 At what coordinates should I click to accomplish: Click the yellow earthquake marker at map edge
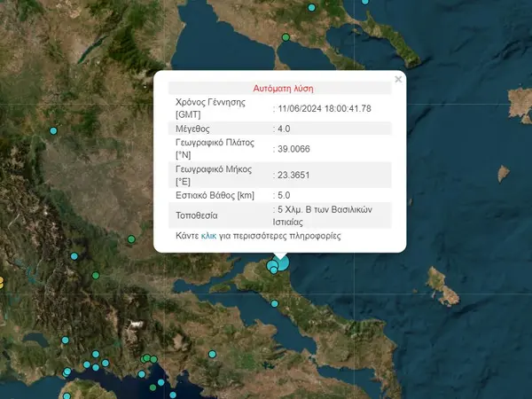(2, 283)
